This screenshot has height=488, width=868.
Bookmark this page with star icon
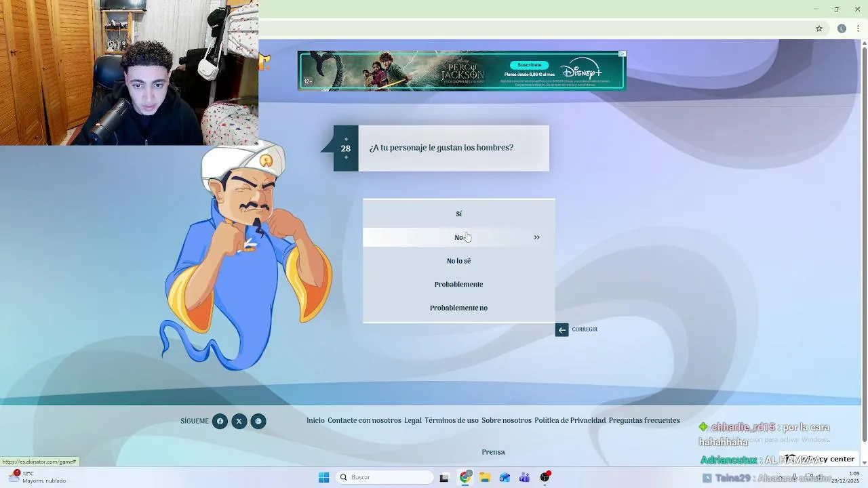pos(819,28)
